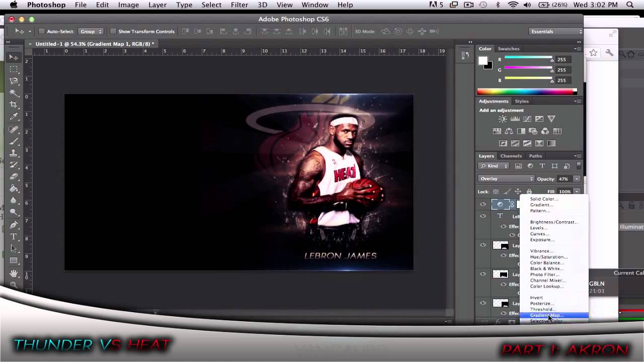
Task: Open the Opacity slider dropdown arrow
Action: tap(577, 179)
